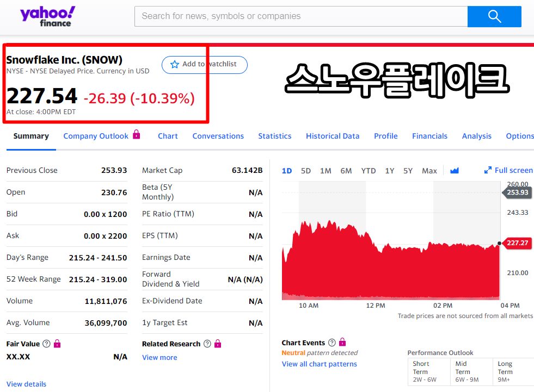Viewport: 534px width, 392px height.
Task: Click the Snowflake Inc. (SNOW) title
Action: [x=64, y=60]
